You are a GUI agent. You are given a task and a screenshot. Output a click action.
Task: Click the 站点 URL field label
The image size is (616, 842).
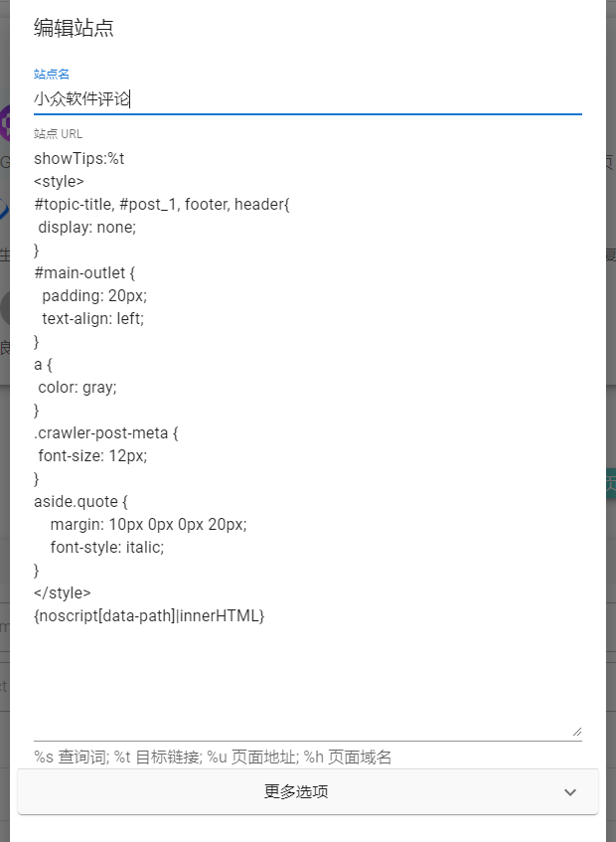tap(58, 134)
